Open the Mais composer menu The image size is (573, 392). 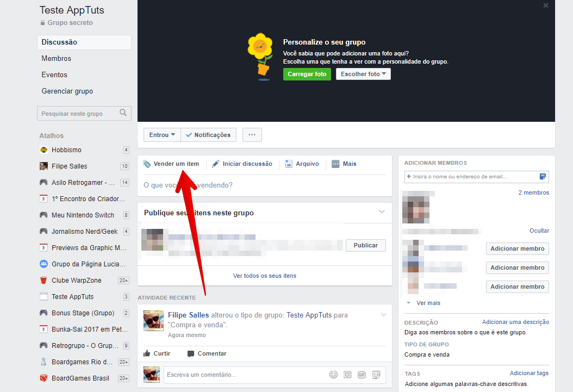point(344,164)
